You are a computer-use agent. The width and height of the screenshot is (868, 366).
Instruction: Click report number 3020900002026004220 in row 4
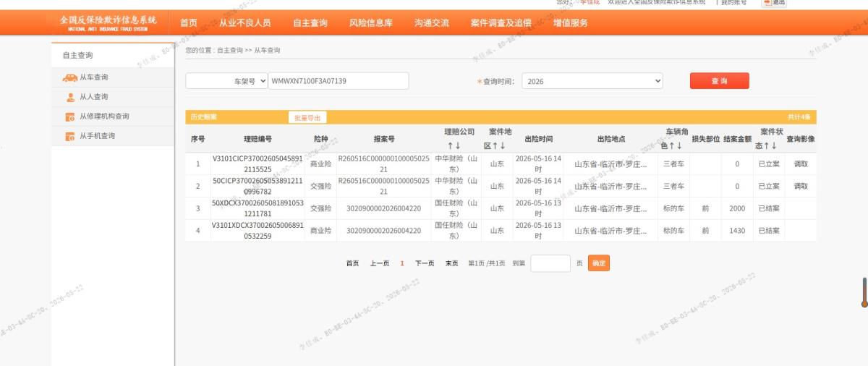tap(384, 231)
